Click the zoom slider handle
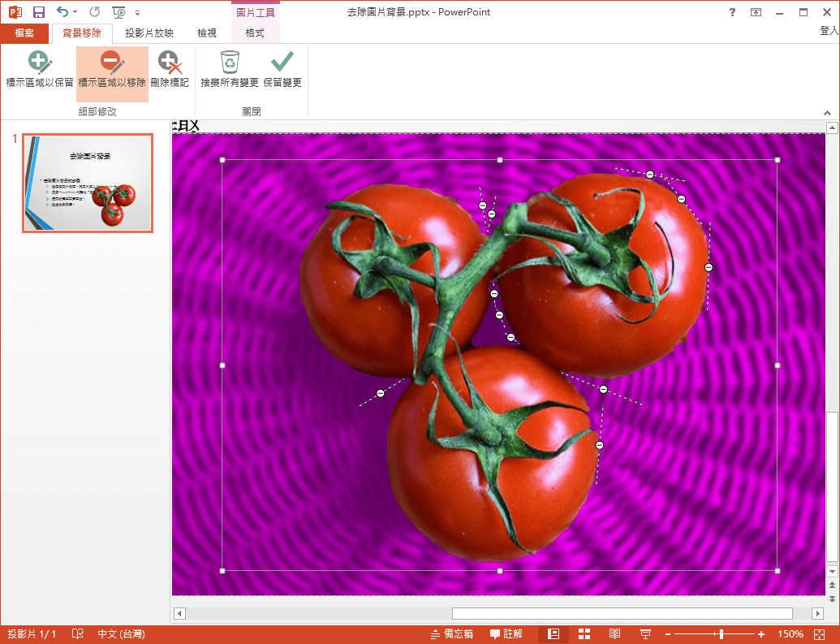 click(722, 634)
